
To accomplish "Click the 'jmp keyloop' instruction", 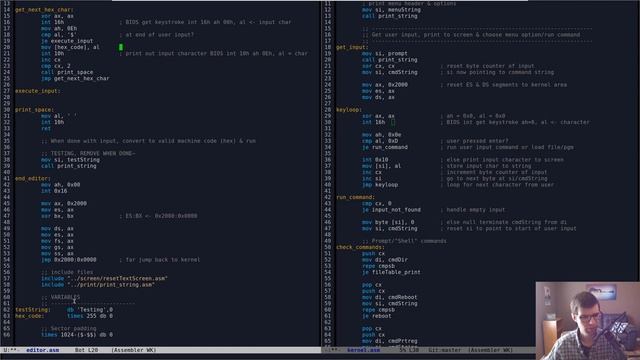I will [380, 185].
